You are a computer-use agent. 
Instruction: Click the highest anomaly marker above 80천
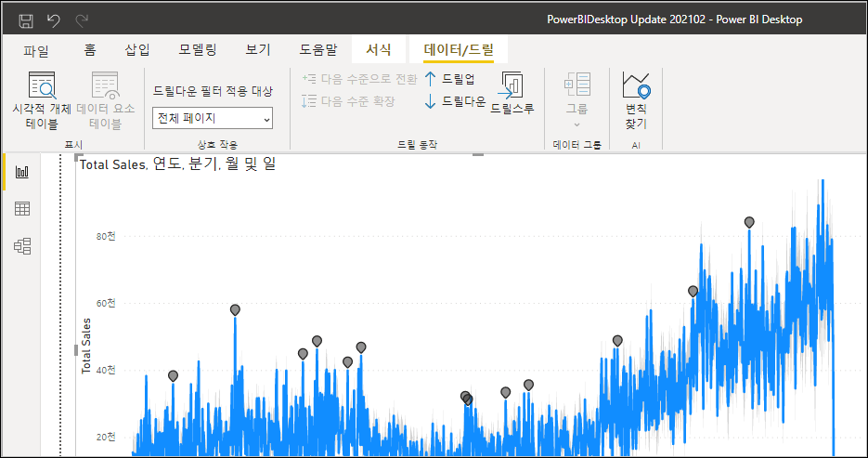coord(749,222)
